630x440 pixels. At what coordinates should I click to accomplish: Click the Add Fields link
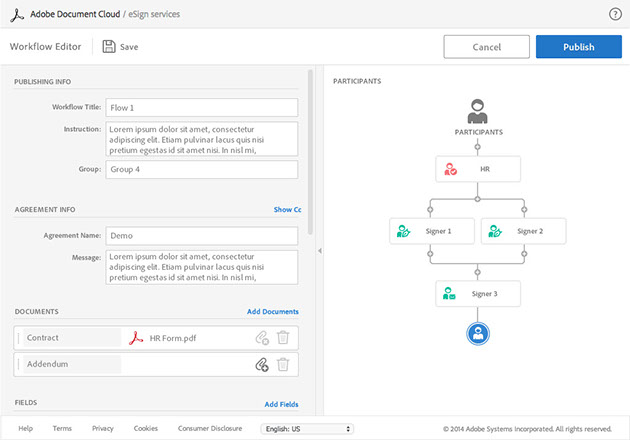(280, 404)
